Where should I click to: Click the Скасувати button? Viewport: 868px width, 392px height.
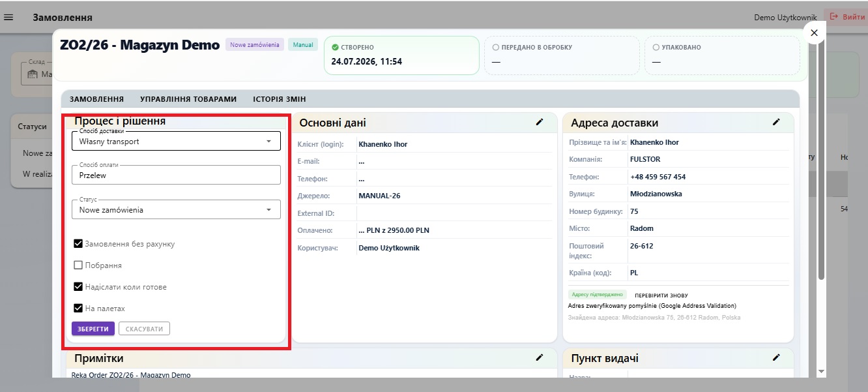coord(144,329)
